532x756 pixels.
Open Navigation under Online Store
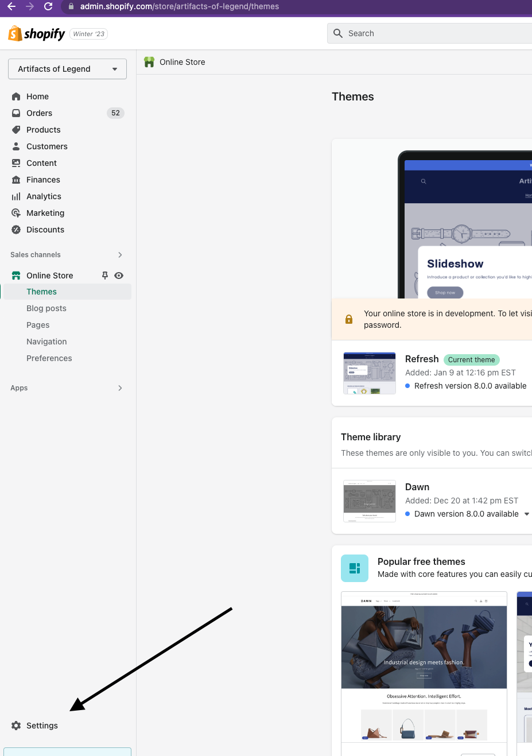pos(46,342)
